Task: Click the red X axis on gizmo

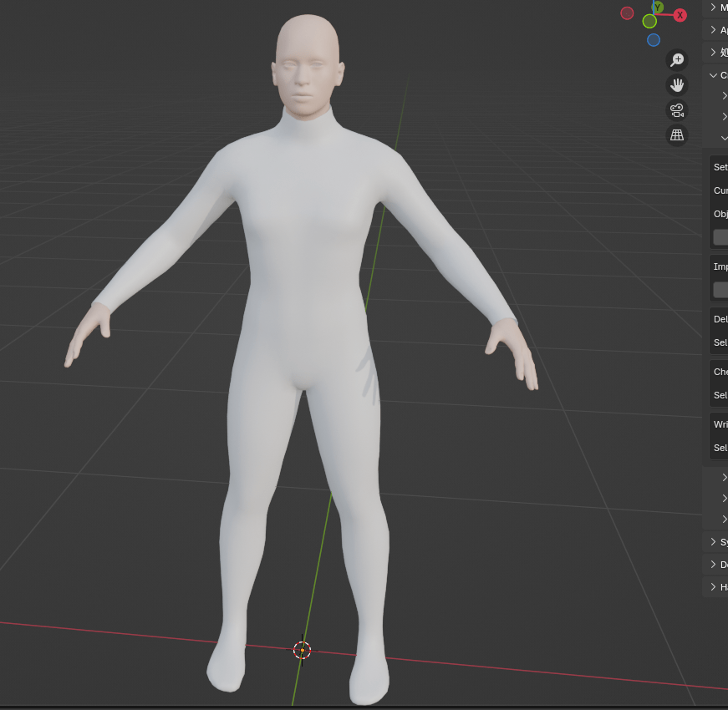Action: [x=680, y=15]
